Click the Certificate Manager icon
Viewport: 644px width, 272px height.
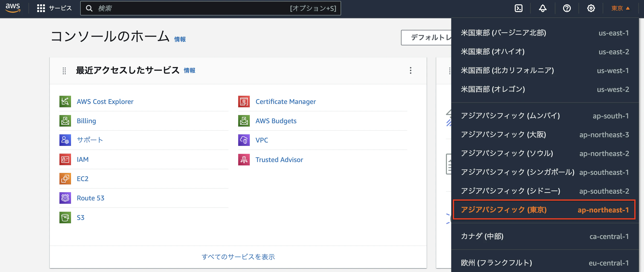pyautogui.click(x=244, y=101)
